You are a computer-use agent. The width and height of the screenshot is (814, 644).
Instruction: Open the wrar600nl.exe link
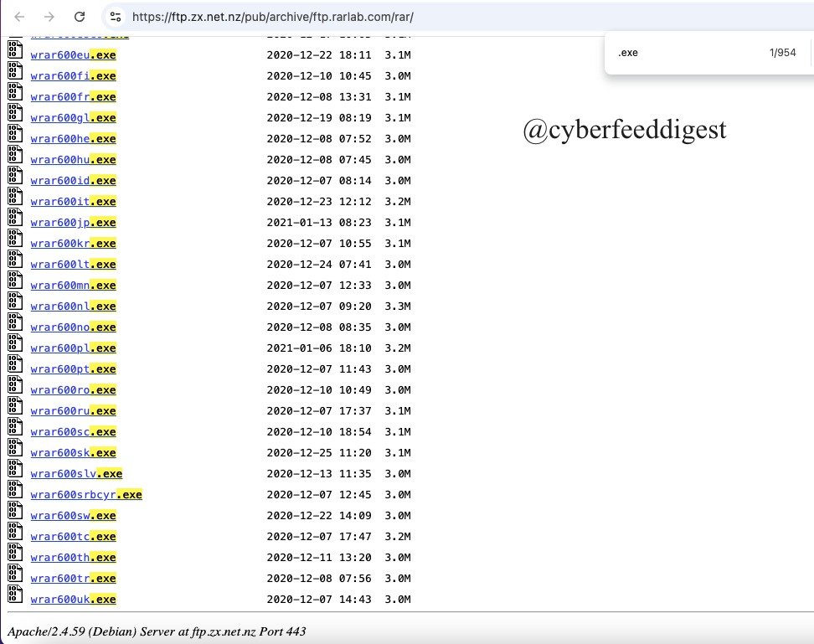pos(73,307)
